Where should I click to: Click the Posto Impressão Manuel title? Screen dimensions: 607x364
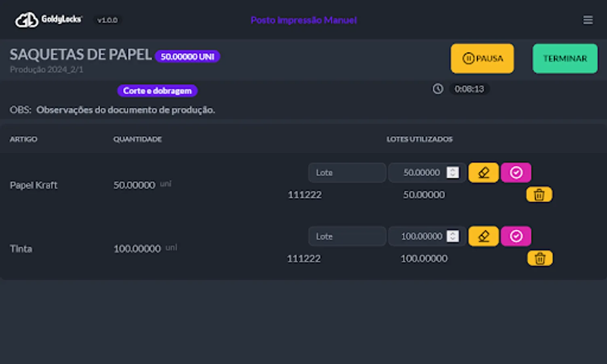coord(304,20)
